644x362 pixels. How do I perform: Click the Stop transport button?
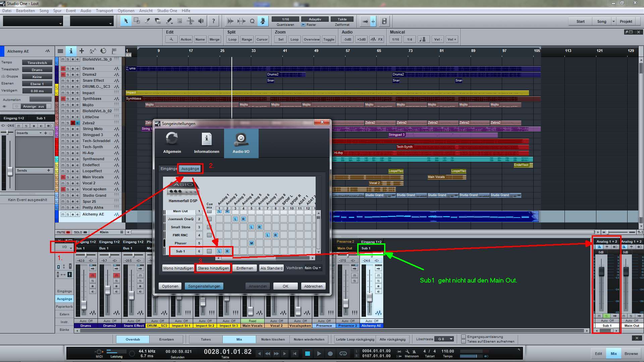307,353
